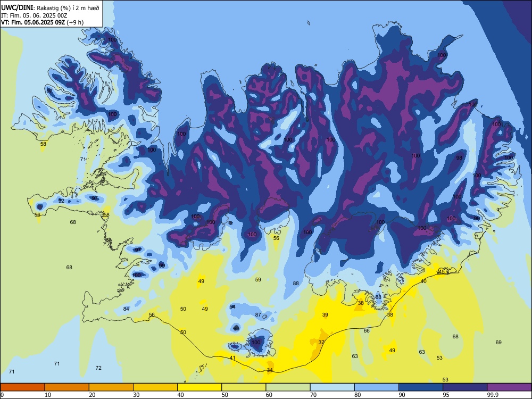Click the humidity value 66 on the map
Image resolution: width=532 pixels, height=399 pixels.
pos(367,330)
